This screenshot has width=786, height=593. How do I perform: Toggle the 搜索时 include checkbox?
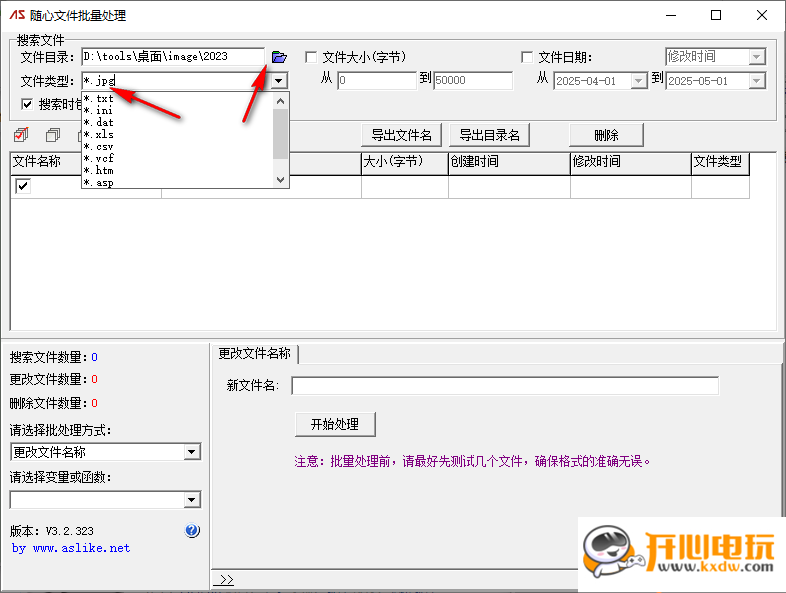coord(27,104)
